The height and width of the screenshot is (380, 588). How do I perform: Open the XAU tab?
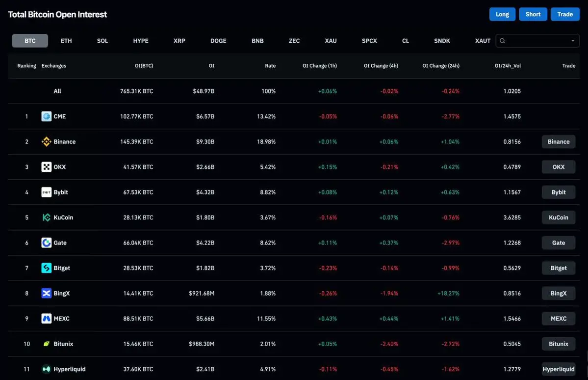(x=331, y=41)
